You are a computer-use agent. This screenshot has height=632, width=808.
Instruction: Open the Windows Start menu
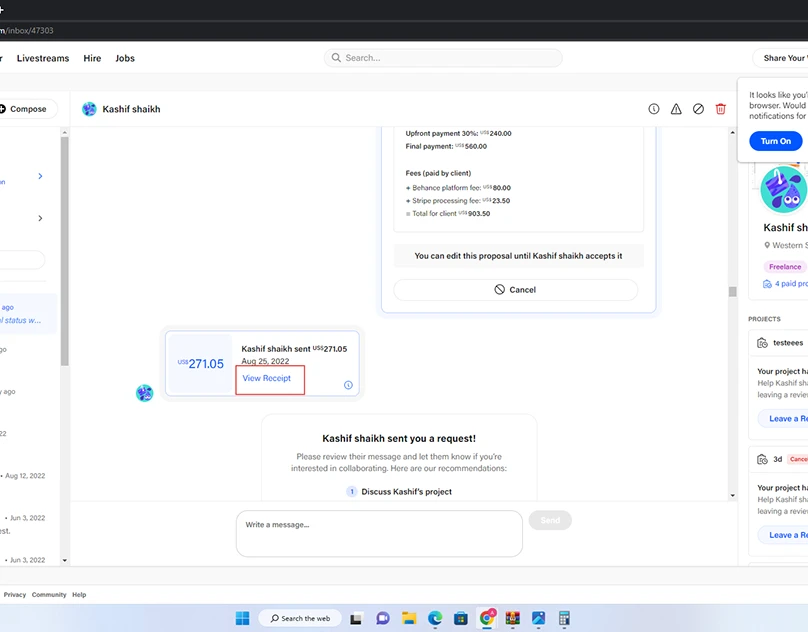coord(243,618)
